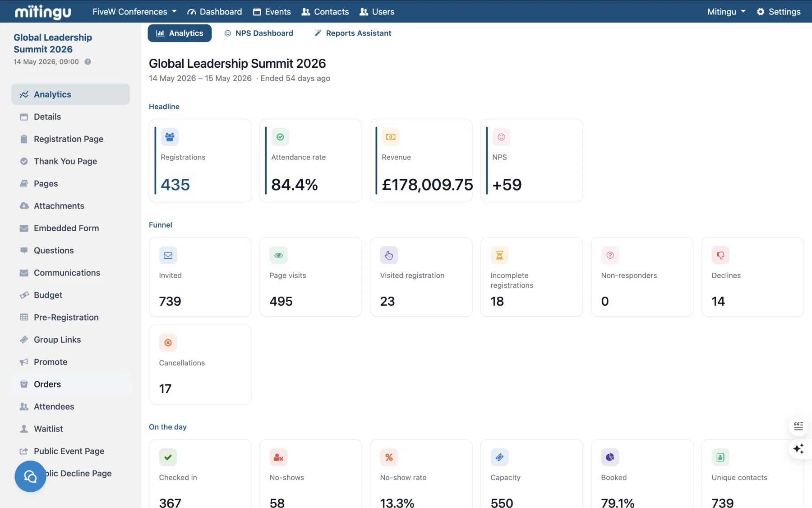The height and width of the screenshot is (508, 812).
Task: Open Analytics in the sidebar
Action: [x=70, y=94]
